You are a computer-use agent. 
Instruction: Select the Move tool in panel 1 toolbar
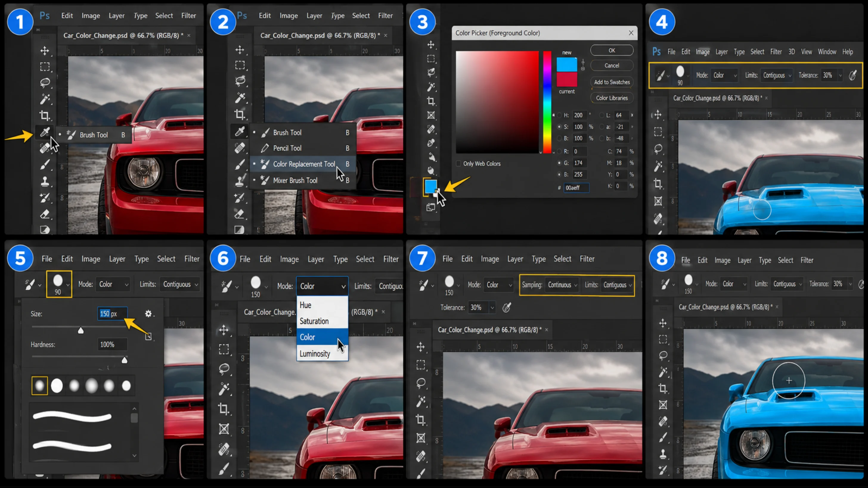coord(44,51)
